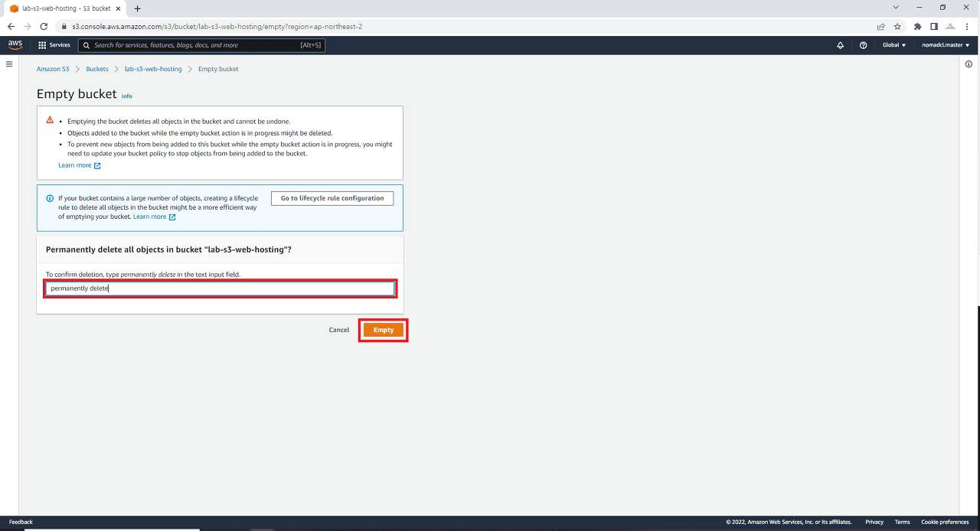Go back with browser back arrow
This screenshot has width=980, height=531.
pos(11,26)
